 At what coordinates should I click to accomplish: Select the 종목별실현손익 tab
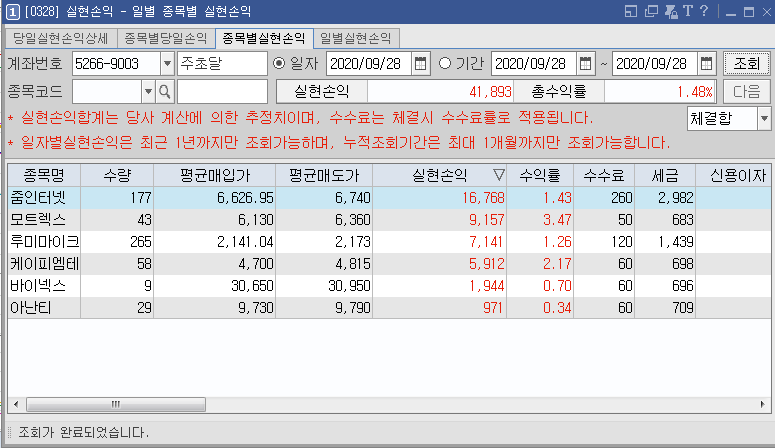tap(264, 39)
